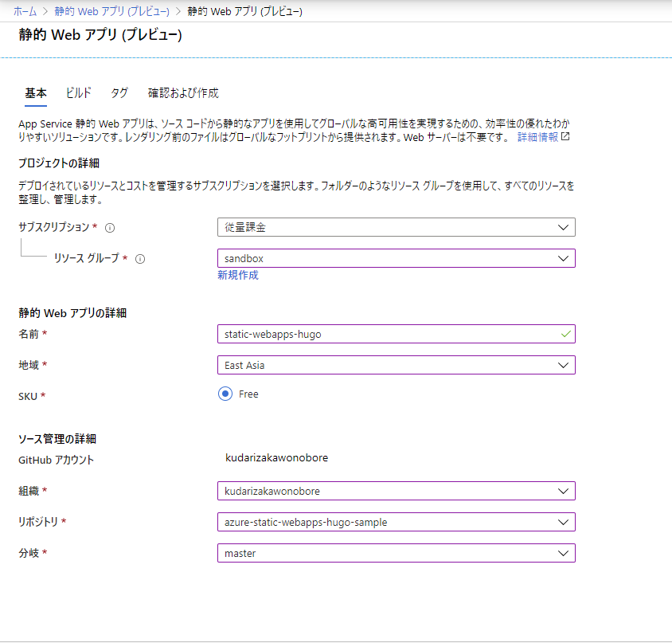Click the current breadcrumb 静的 Web アプリ (プレビュー)
The image size is (672, 643).
244,12
